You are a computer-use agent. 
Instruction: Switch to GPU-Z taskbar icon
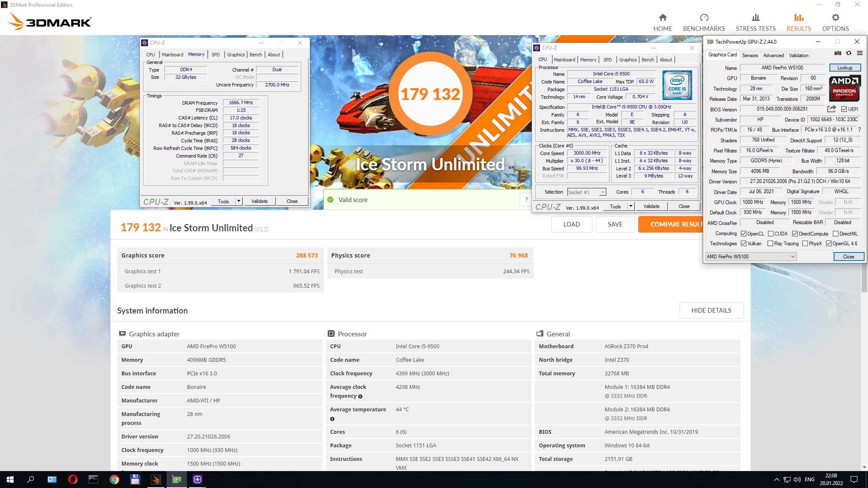(177, 480)
